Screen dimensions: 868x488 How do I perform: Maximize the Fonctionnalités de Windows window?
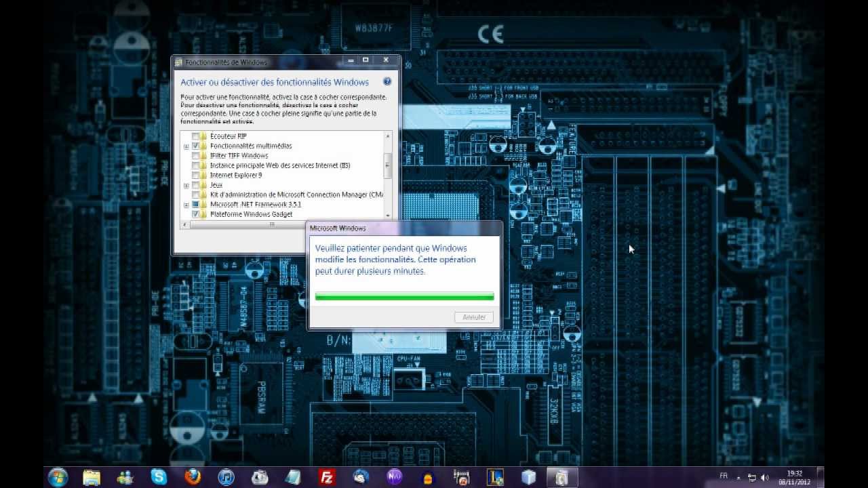tap(366, 60)
